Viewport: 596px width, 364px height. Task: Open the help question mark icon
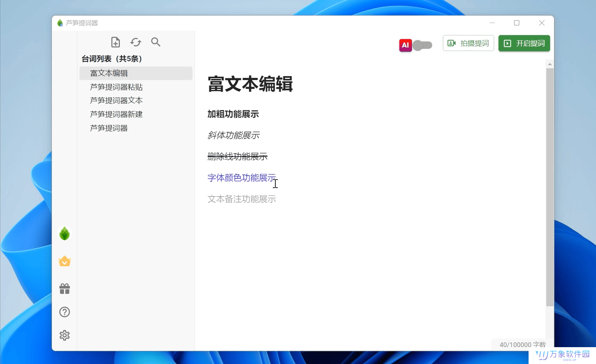tap(64, 312)
